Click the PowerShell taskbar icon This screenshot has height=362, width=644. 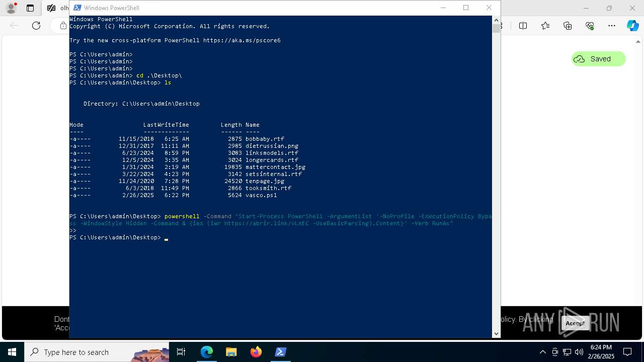pos(280,352)
